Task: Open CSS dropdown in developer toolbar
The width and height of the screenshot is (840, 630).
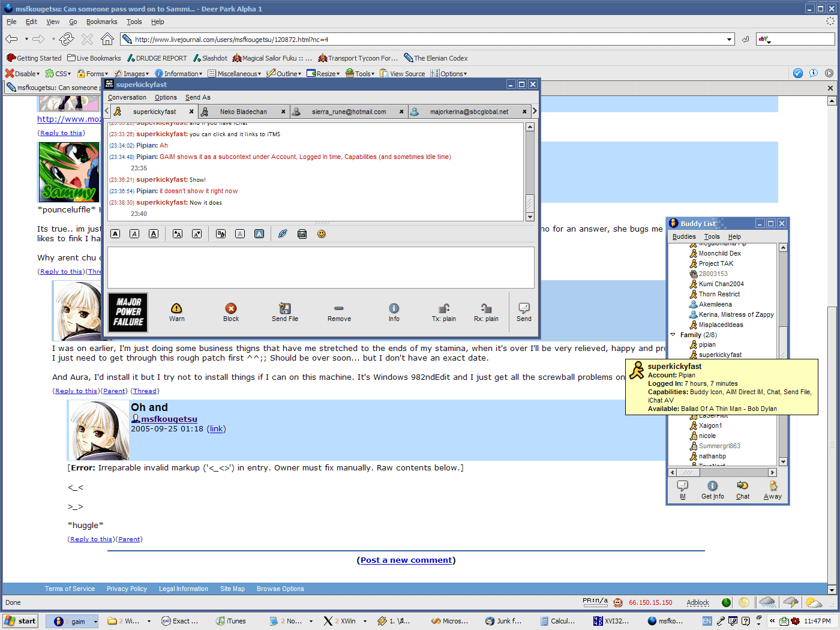Action: click(58, 74)
